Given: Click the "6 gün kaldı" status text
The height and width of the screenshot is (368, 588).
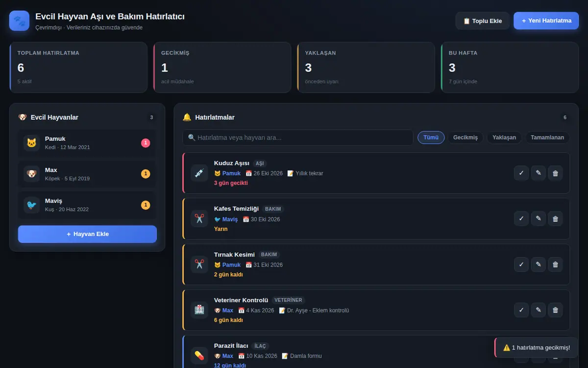Looking at the screenshot, I should (228, 320).
